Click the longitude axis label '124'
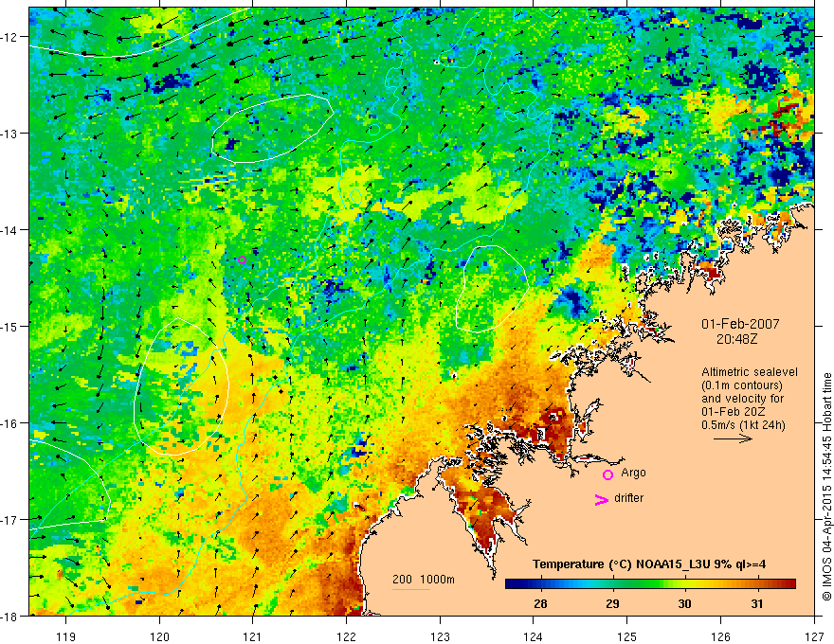The image size is (834, 644). tap(534, 636)
